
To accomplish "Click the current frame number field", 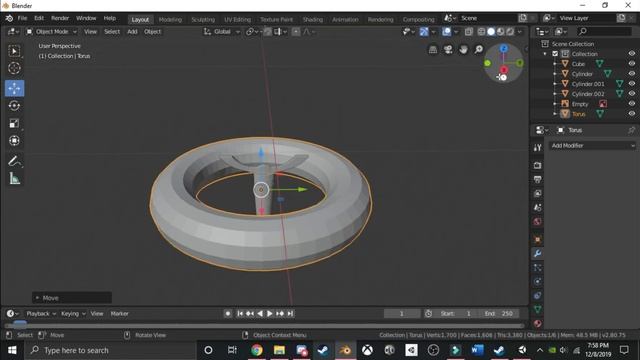I will click(402, 313).
